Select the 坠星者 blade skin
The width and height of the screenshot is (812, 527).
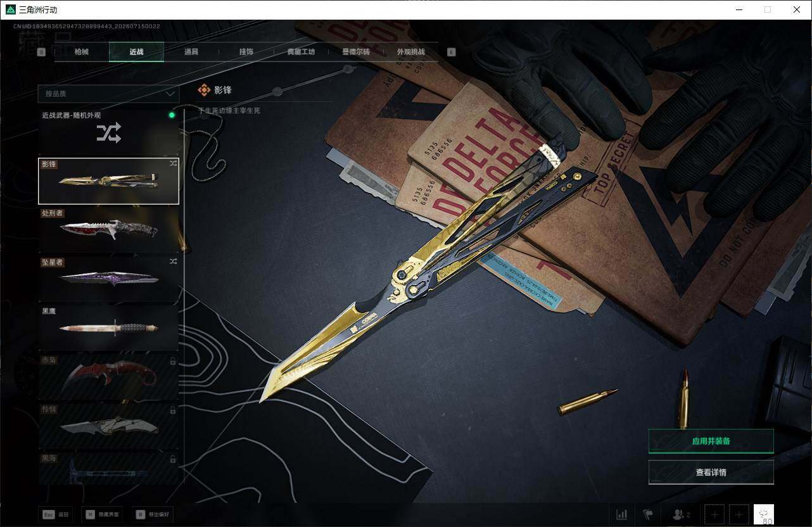click(x=108, y=279)
